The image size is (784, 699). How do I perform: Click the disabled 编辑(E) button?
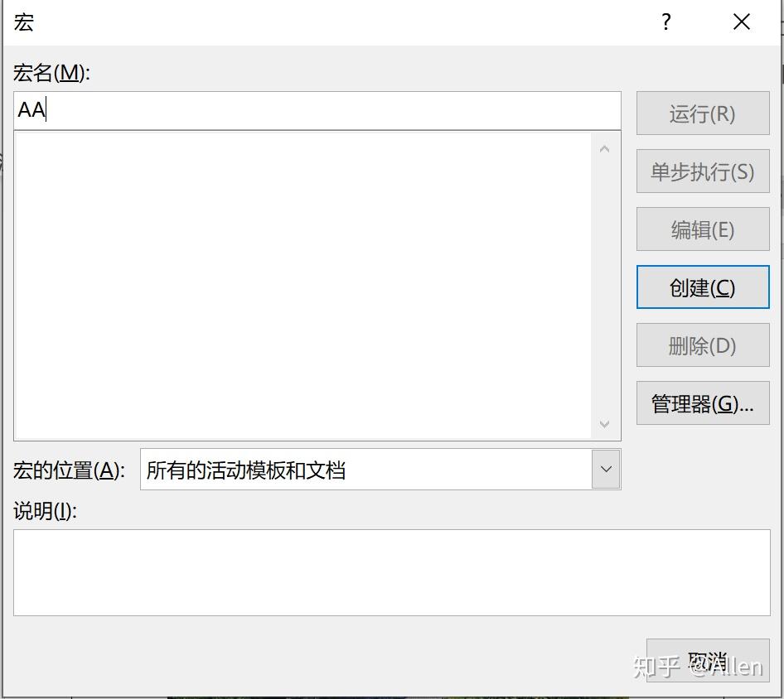[x=703, y=229]
